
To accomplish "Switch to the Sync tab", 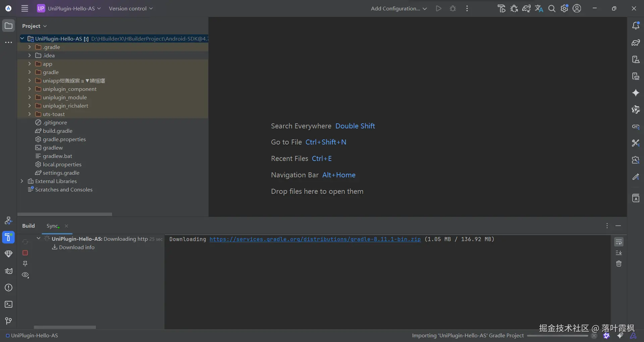I will coord(53,226).
